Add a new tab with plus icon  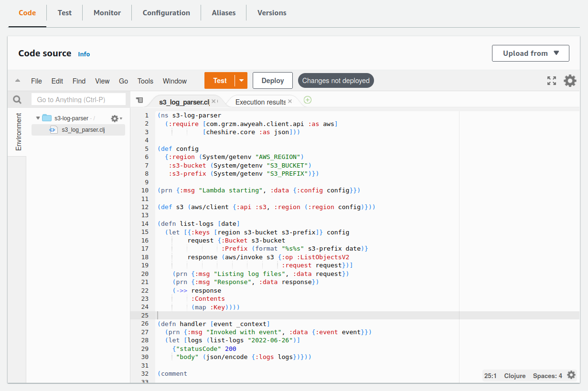tap(308, 100)
